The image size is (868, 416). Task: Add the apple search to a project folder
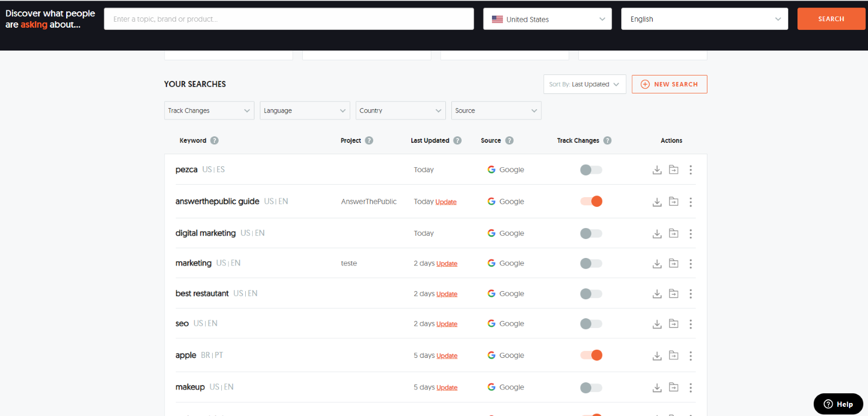click(674, 356)
